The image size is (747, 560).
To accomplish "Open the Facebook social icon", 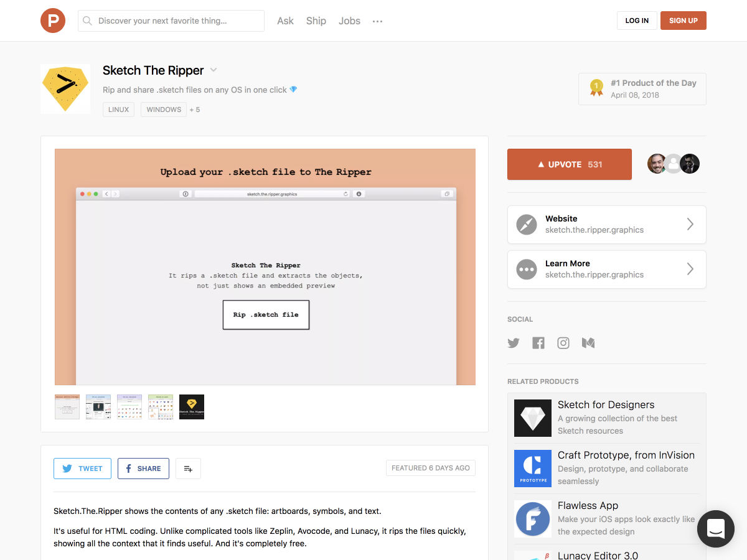I will pos(538,343).
